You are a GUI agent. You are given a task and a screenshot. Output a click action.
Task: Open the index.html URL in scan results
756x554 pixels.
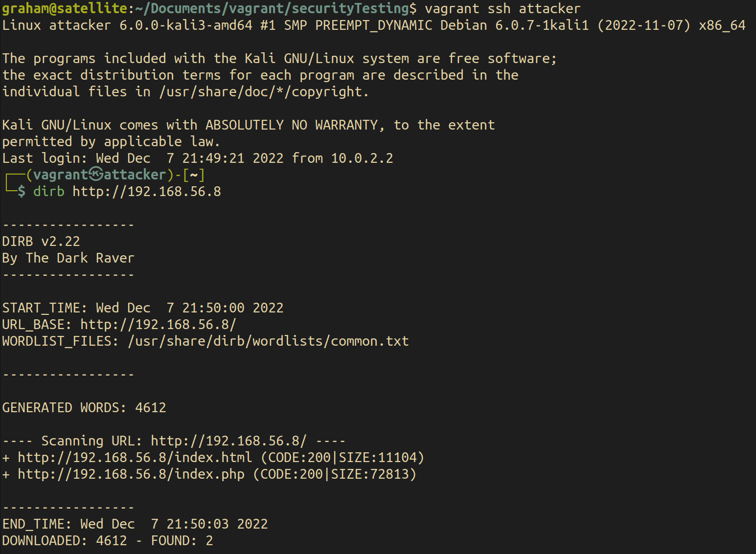(x=135, y=458)
